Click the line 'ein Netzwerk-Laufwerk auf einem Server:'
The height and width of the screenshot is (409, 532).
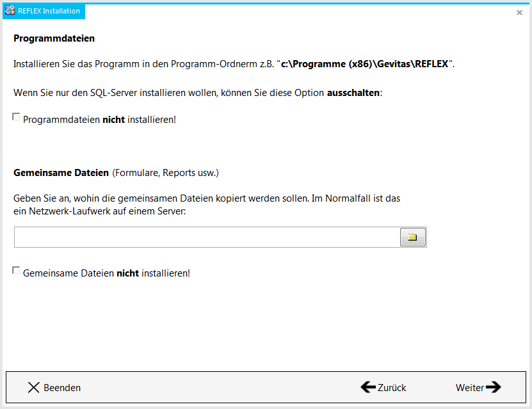pos(100,211)
